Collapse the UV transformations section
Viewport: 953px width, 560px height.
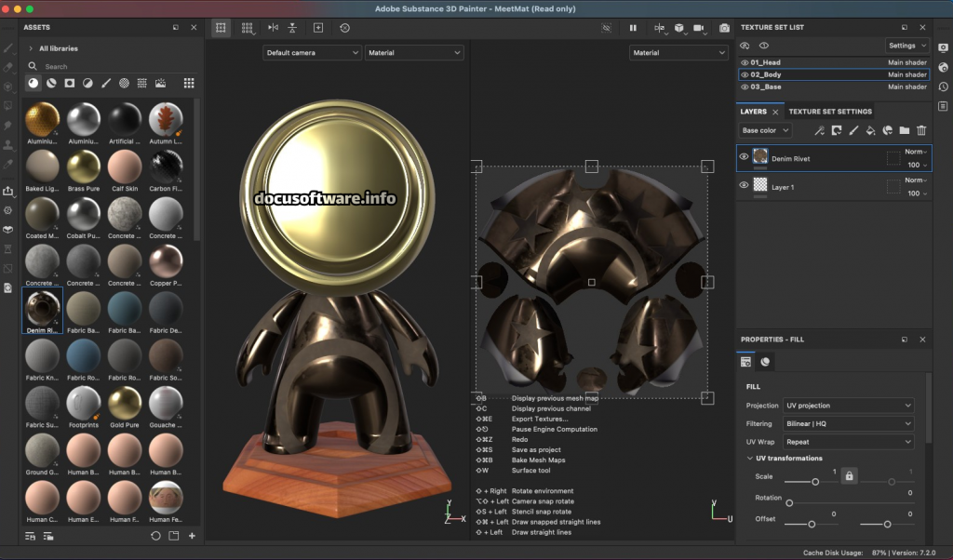749,458
